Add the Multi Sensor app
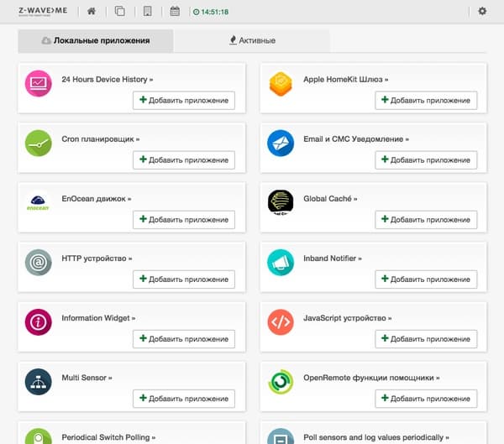 (184, 399)
